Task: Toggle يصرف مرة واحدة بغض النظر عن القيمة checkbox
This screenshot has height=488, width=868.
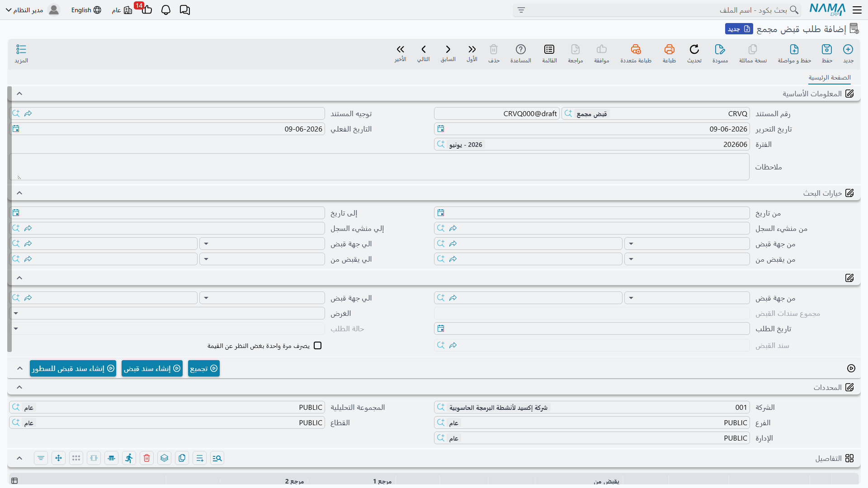Action: coord(318,346)
